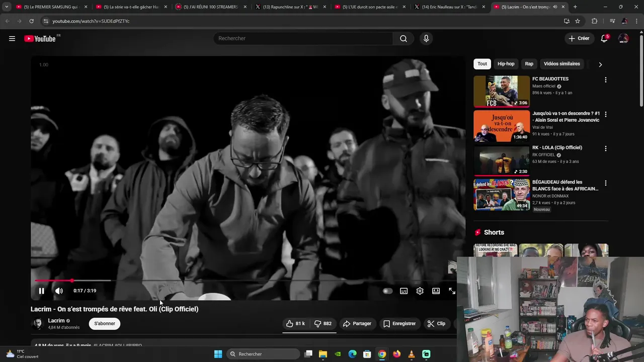Open the account avatar menu

click(623, 39)
